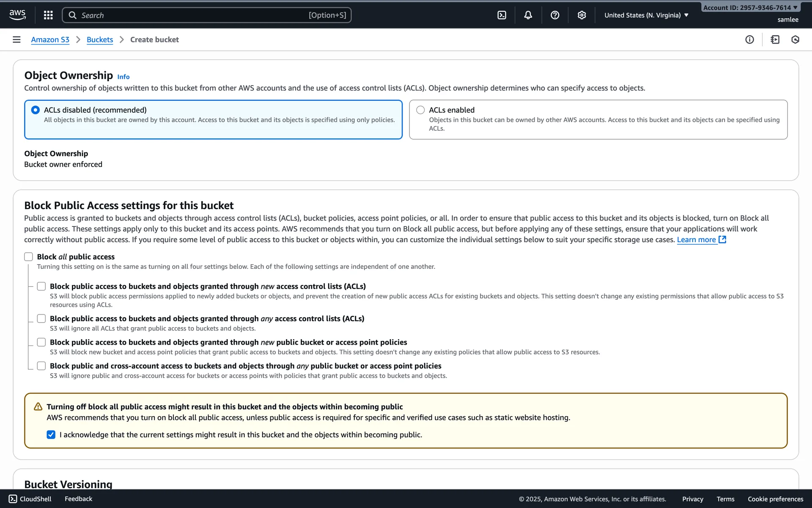Click the AWS logo home icon
This screenshot has height=508, width=812.
click(x=17, y=14)
